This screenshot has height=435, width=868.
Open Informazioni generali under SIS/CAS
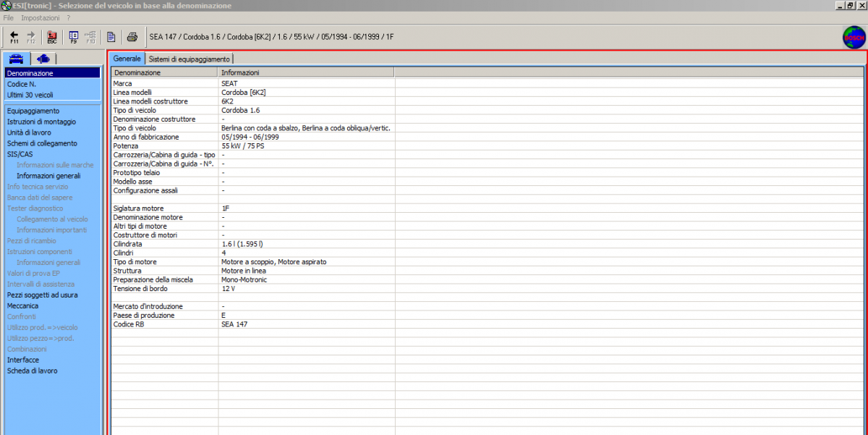pyautogui.click(x=48, y=176)
